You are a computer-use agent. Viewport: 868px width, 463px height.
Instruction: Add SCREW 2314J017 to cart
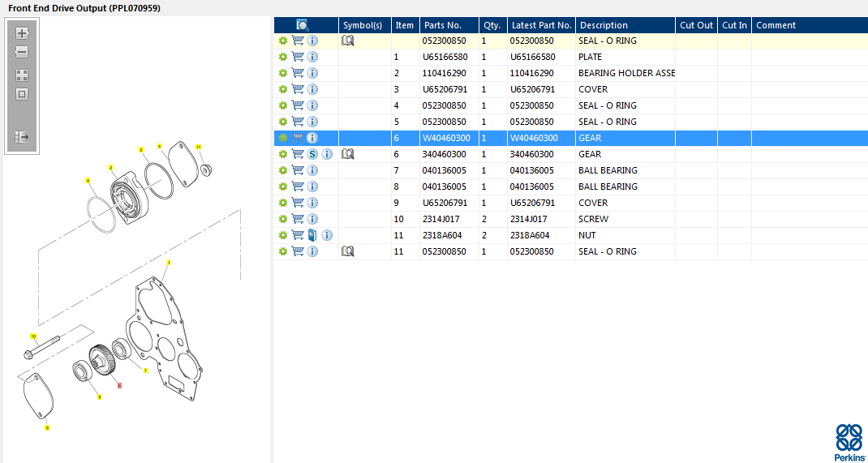298,219
